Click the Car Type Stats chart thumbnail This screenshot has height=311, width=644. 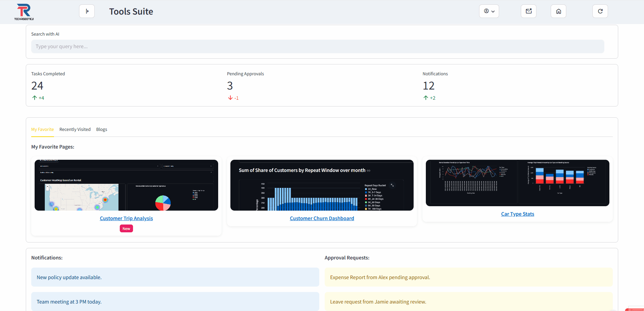(517, 183)
